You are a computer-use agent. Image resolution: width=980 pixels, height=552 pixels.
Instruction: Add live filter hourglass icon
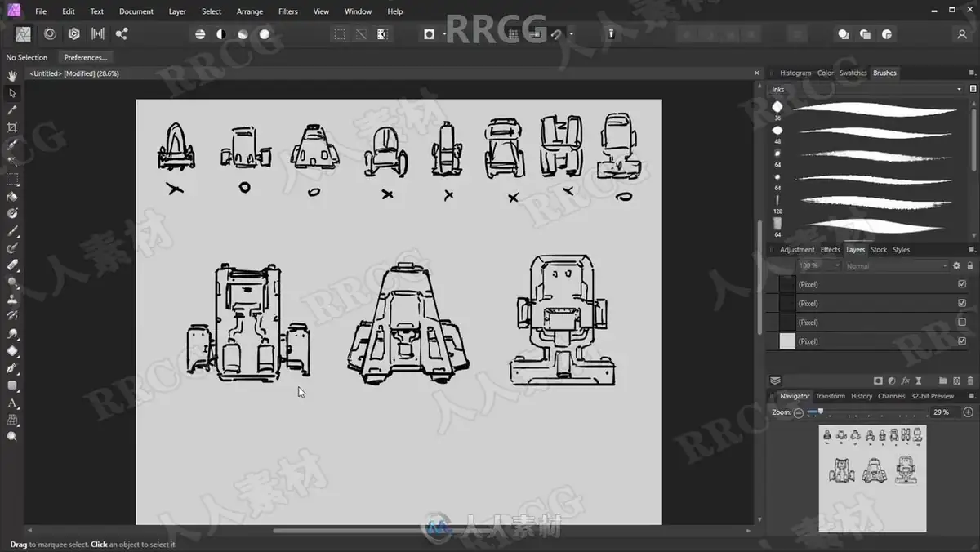tap(917, 381)
